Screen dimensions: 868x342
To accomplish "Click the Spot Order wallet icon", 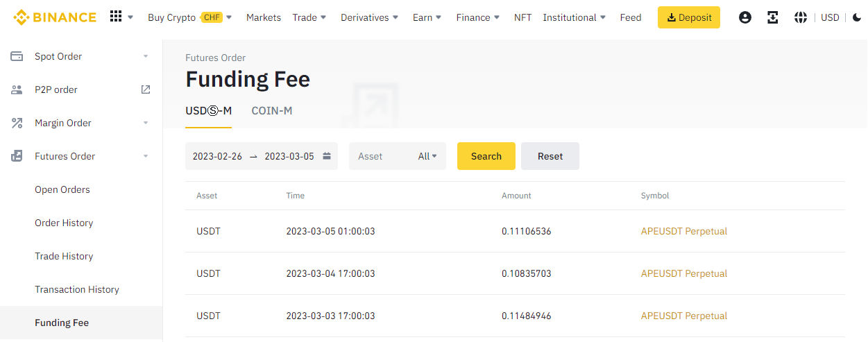I will pyautogui.click(x=17, y=56).
